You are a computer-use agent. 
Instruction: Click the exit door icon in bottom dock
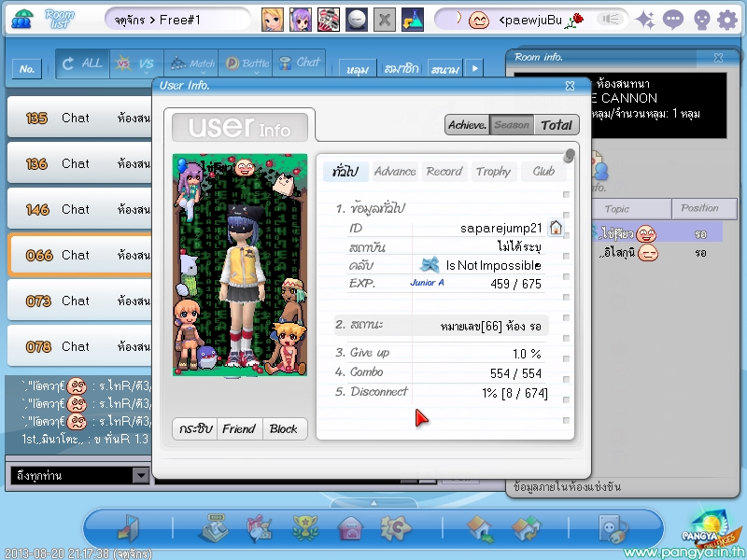point(128,528)
